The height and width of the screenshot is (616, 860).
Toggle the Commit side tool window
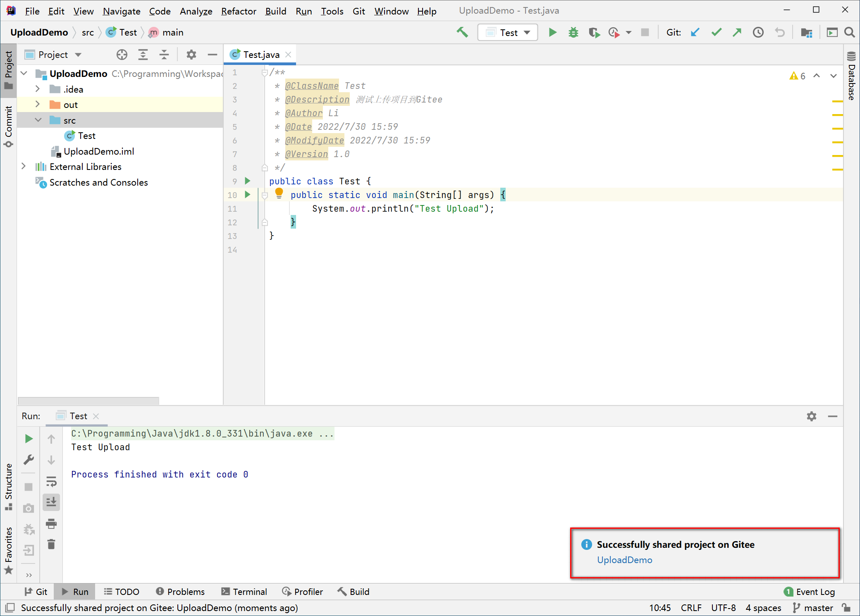tap(9, 127)
